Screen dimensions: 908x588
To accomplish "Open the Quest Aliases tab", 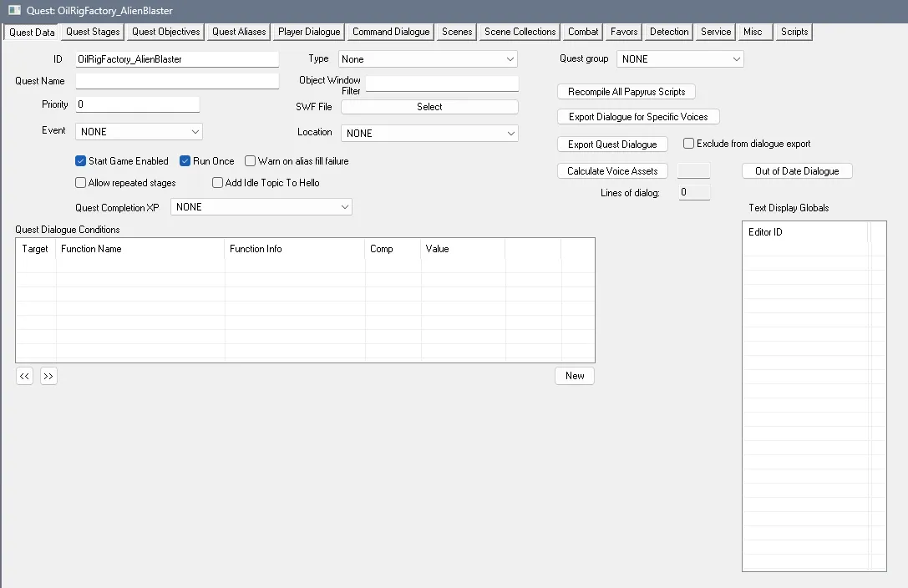I will 237,32.
